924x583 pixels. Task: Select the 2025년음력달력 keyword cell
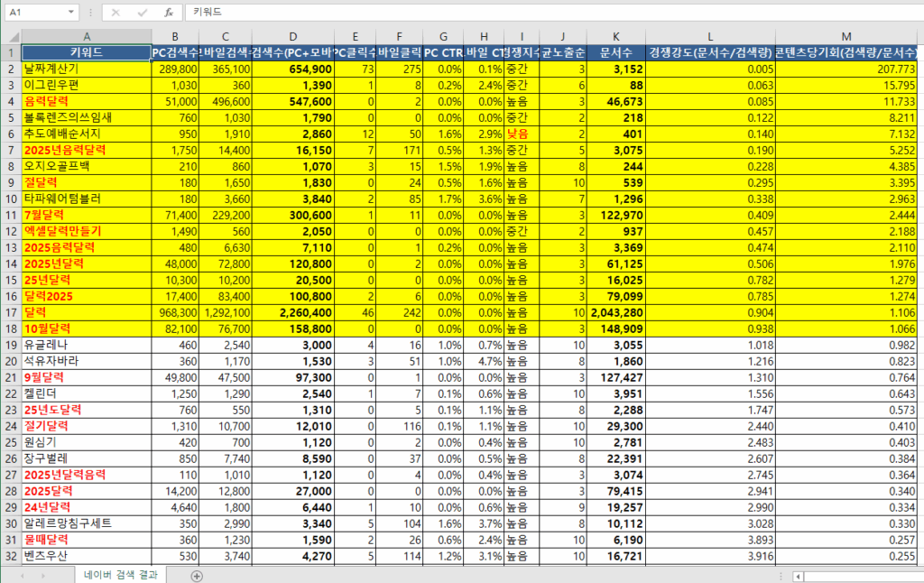tap(87, 150)
